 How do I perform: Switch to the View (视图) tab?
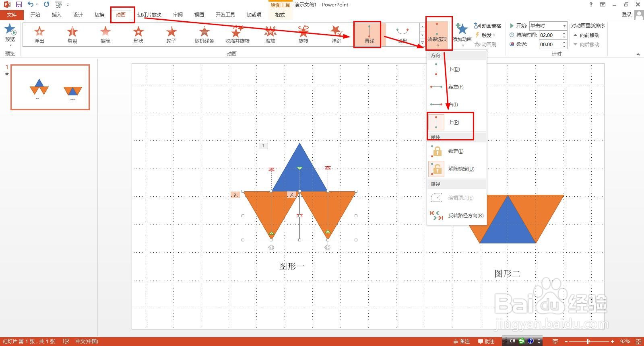pyautogui.click(x=199, y=14)
